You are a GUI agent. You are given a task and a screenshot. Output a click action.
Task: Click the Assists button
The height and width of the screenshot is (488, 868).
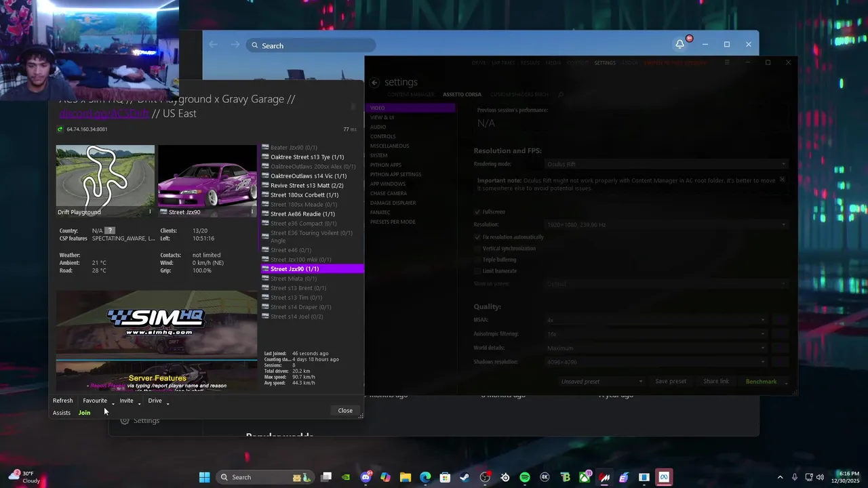click(62, 413)
